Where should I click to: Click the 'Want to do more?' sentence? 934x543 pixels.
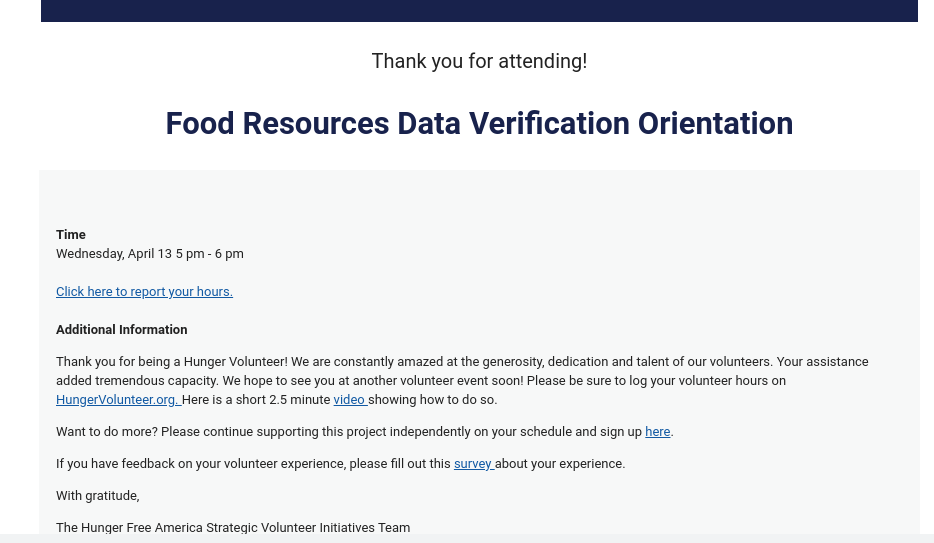107,432
